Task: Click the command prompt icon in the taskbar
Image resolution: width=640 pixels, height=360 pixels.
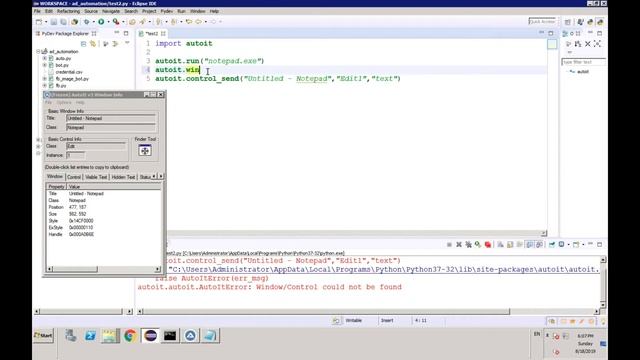Action: tap(170, 336)
